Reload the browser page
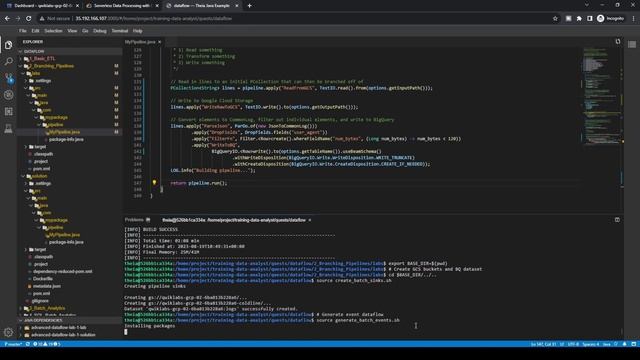 pos(29,18)
